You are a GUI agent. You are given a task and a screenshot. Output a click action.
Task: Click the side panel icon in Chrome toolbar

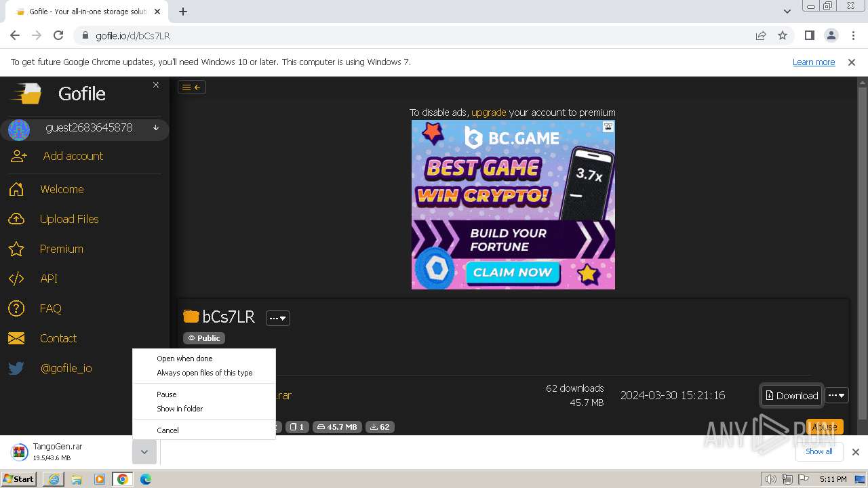pos(810,35)
